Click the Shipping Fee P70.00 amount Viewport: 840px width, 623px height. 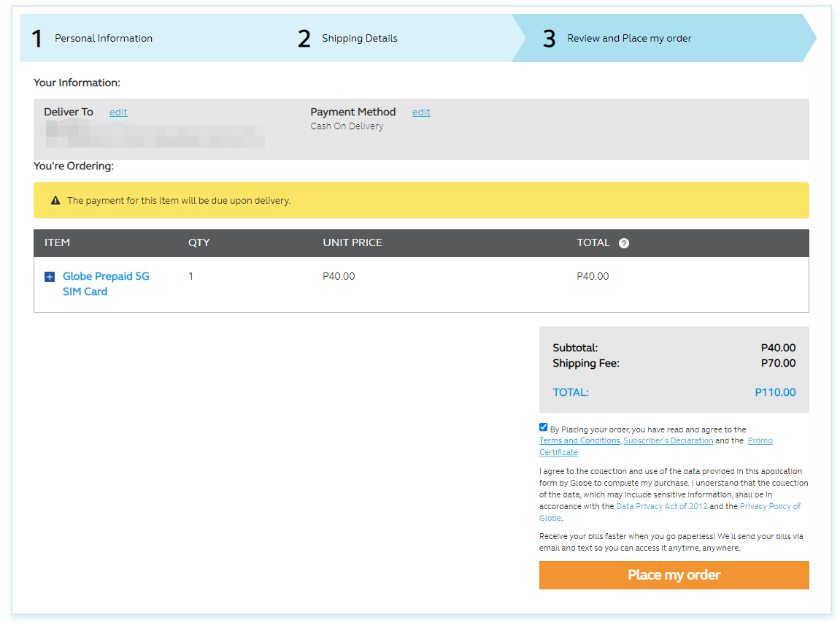[778, 363]
